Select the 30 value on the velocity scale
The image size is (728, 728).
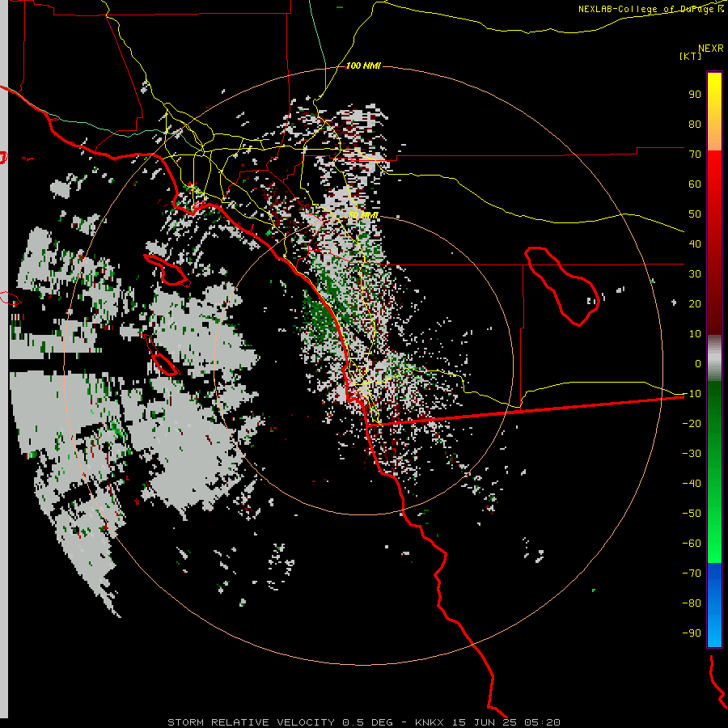click(x=695, y=274)
